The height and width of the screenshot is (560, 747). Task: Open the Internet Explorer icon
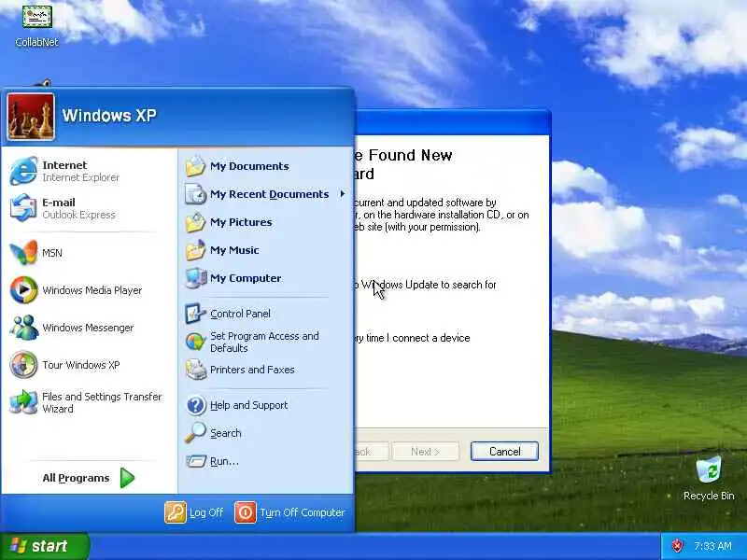click(23, 171)
